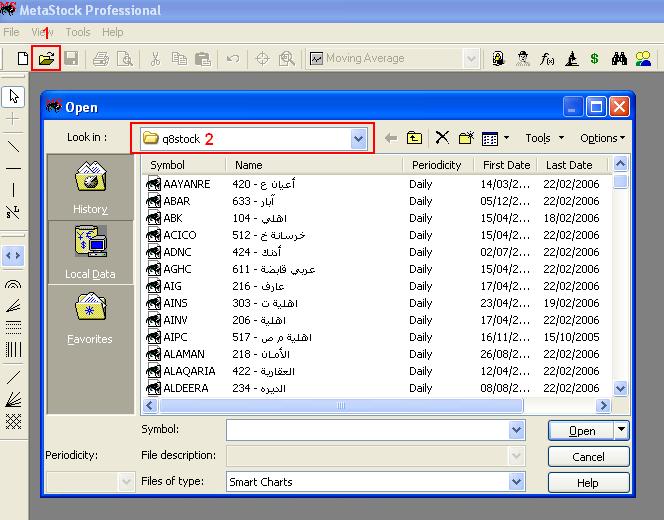Expand the Look in q8stock dropdown
Screen dimensions: 664x520
point(358,139)
